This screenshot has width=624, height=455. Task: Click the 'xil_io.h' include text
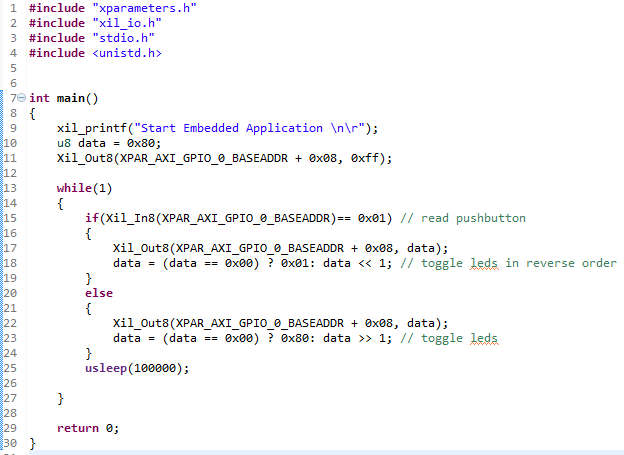point(127,23)
